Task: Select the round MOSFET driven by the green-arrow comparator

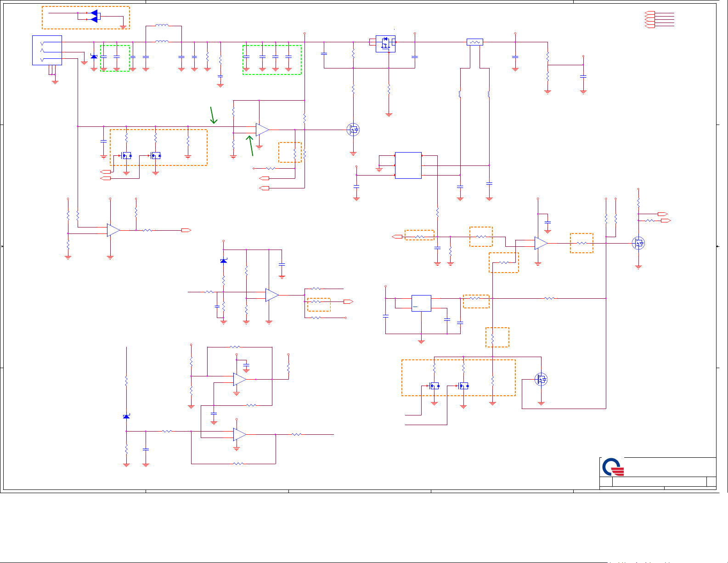Action: (x=353, y=130)
